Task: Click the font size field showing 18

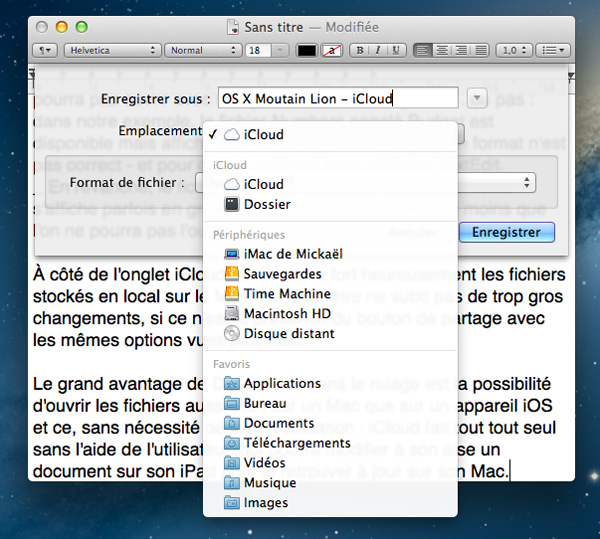Action: 258,50
